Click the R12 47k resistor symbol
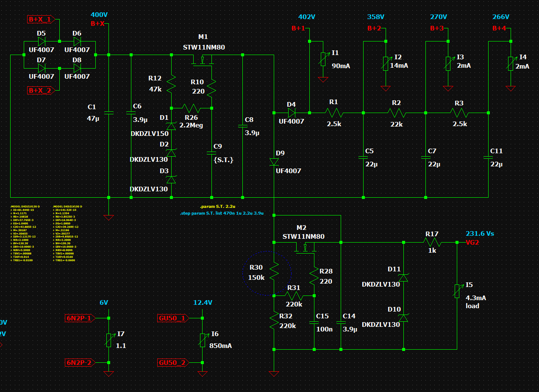Image resolution: width=539 pixels, height=392 pixels. point(171,85)
